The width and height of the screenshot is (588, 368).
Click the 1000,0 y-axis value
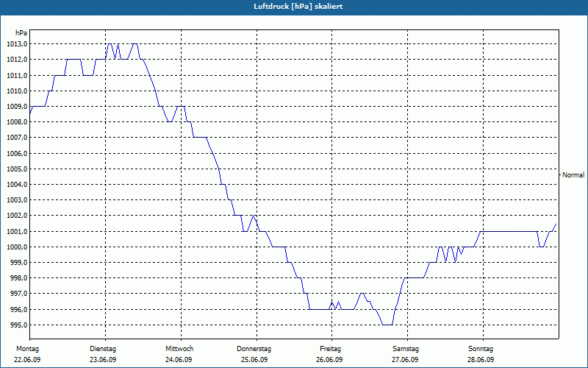tap(17, 247)
